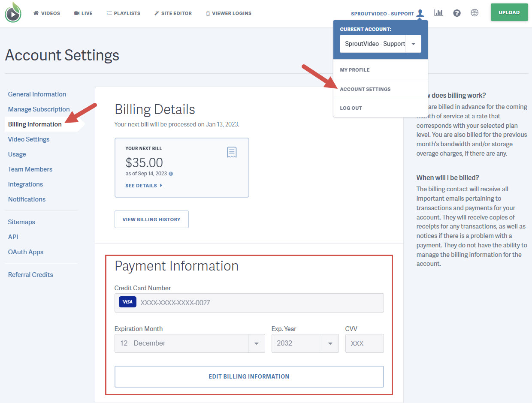This screenshot has width=532, height=403.
Task: Click the SproutVideo logo
Action: [13, 13]
